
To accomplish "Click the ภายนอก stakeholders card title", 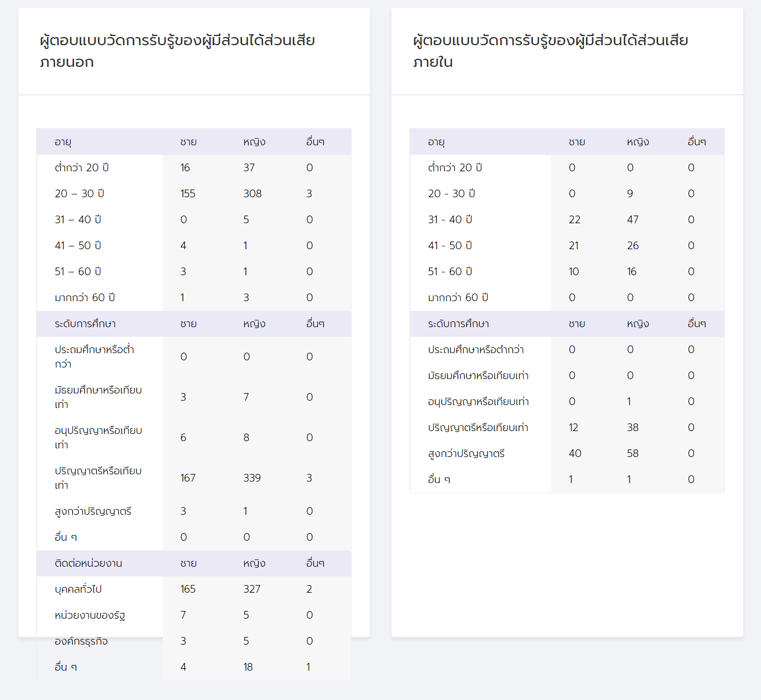I will (177, 51).
